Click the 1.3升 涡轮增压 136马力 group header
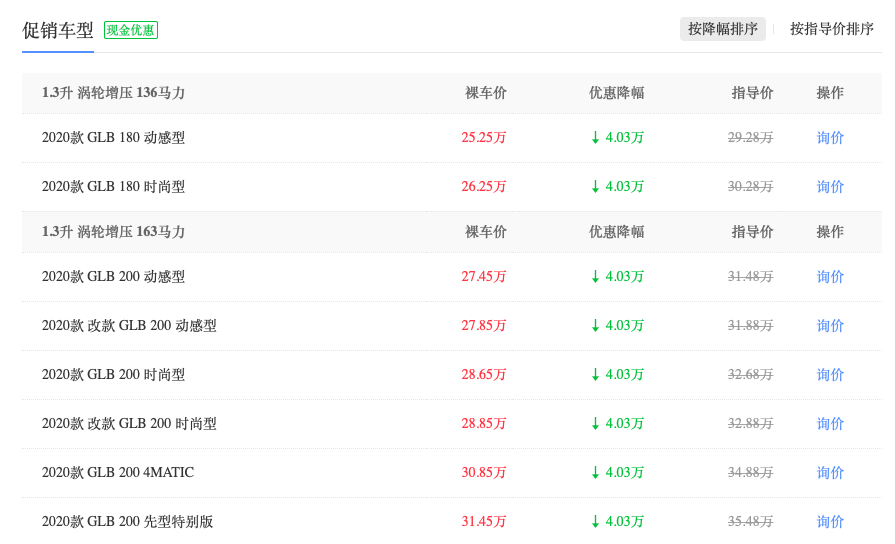 click(114, 93)
